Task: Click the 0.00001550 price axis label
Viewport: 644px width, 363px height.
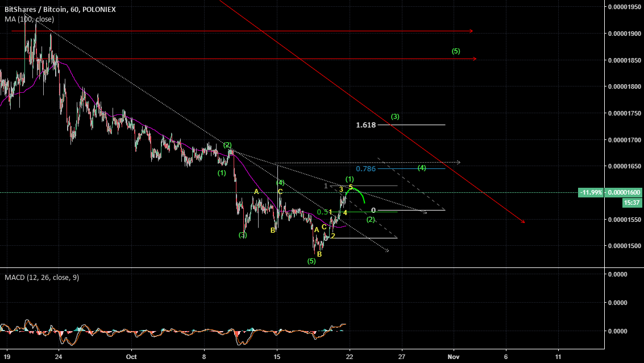Action: (624, 220)
